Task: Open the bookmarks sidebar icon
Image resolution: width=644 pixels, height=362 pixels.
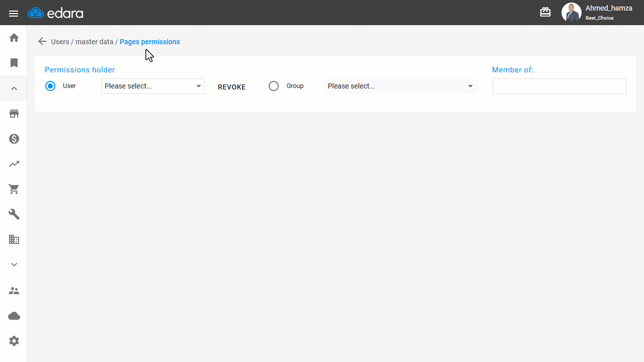Action: tap(14, 63)
